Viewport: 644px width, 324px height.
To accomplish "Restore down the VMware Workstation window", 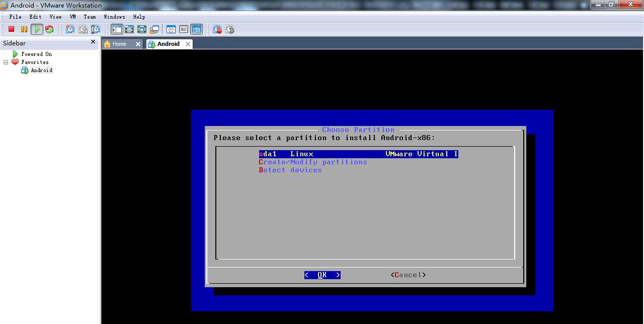I will (x=611, y=4).
